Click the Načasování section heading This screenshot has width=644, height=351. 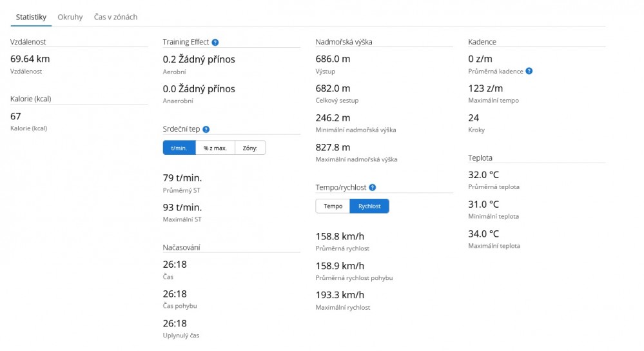point(181,247)
